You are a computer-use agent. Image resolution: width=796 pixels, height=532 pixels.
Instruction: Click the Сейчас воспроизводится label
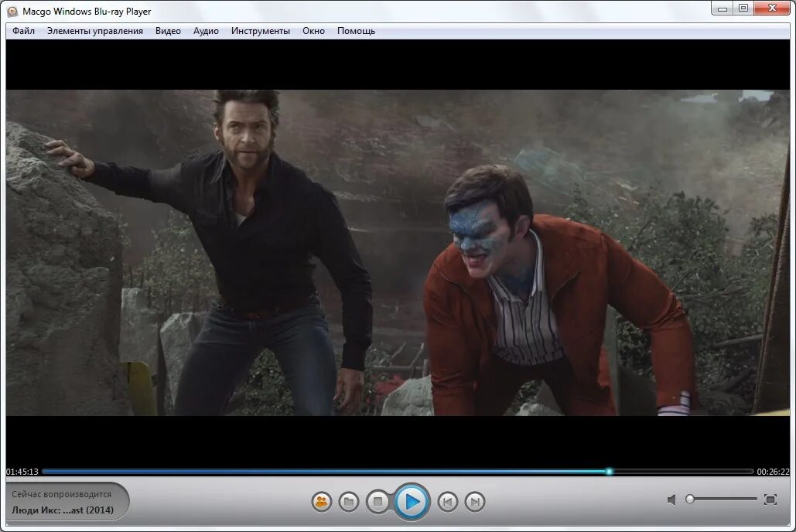(x=61, y=494)
